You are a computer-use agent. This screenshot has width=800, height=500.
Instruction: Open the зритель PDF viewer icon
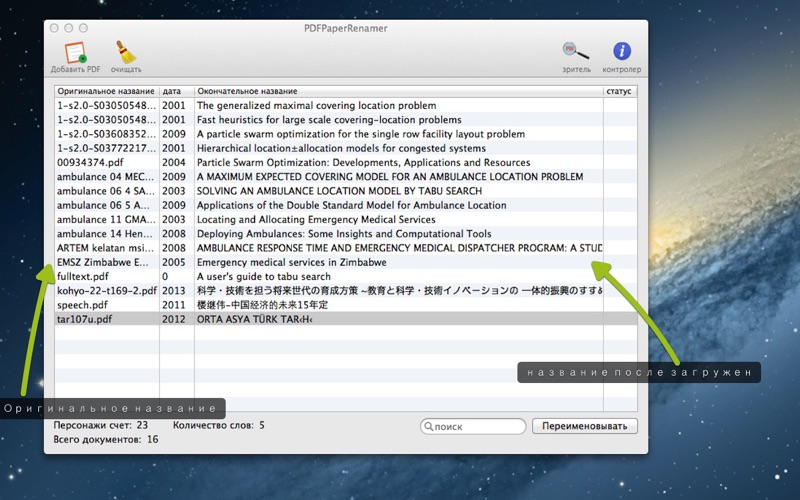[x=576, y=51]
